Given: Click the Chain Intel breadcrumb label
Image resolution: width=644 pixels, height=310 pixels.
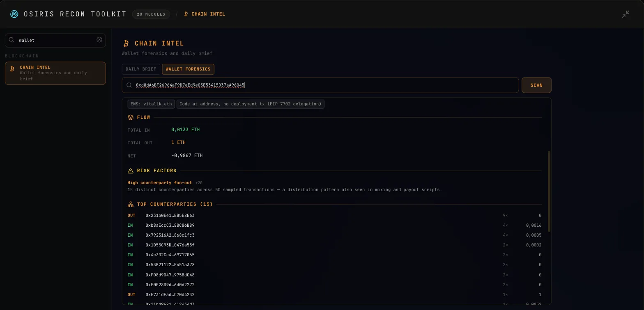Looking at the screenshot, I should [208, 14].
